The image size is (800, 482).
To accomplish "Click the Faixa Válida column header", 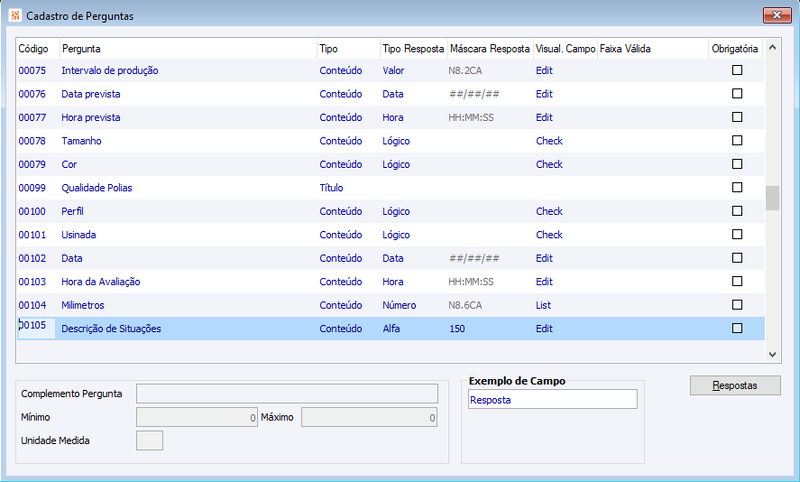I will [625, 49].
